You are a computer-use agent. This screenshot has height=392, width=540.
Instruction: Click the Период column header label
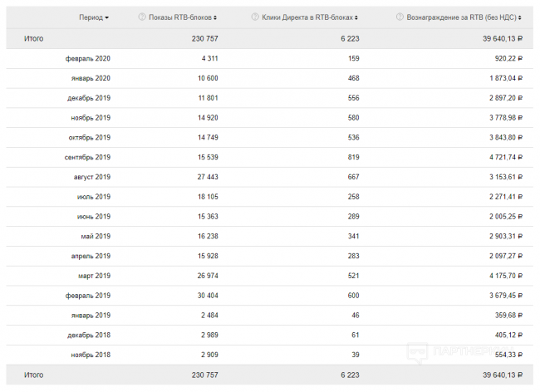(91, 17)
